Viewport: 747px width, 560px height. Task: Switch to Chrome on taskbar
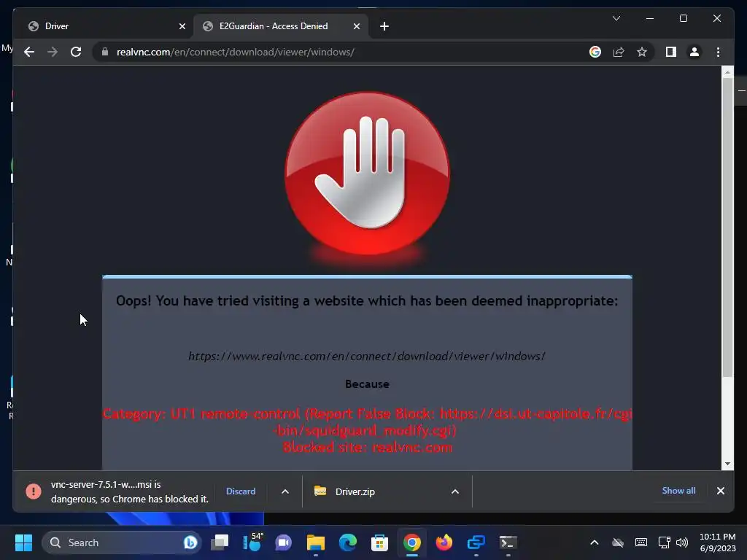[412, 542]
